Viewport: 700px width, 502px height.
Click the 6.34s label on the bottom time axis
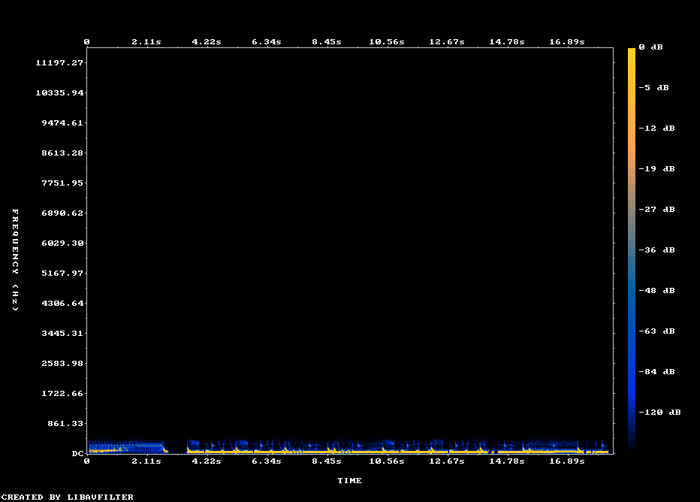267,461
